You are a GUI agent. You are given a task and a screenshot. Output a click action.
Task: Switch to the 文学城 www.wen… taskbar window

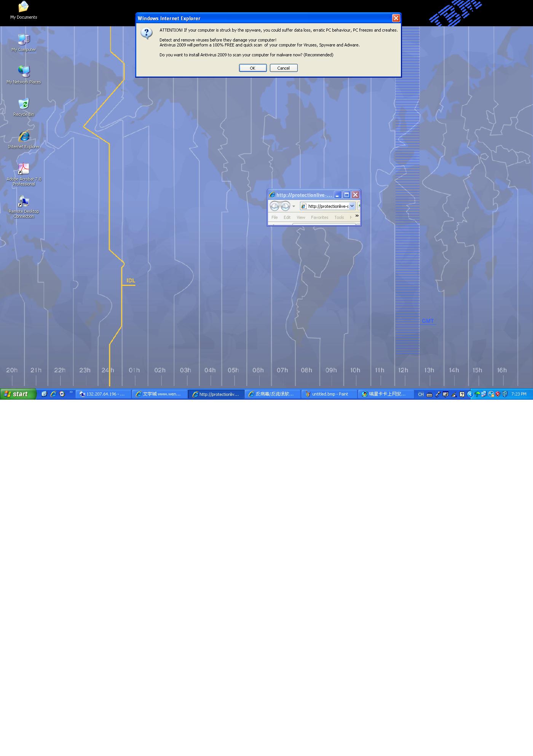[x=160, y=394]
